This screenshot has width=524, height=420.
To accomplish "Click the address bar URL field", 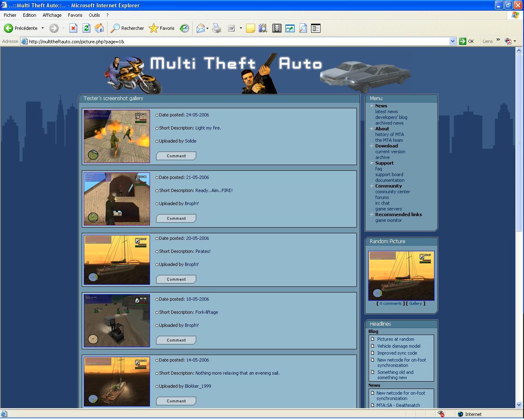I will click(238, 41).
